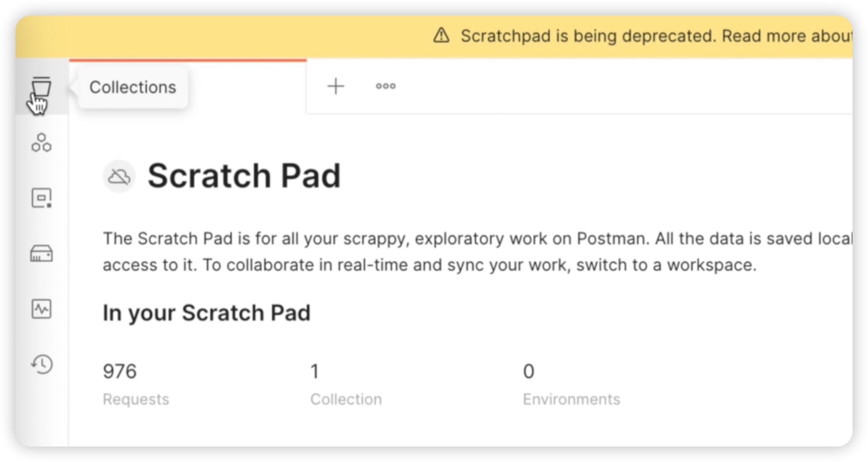The width and height of the screenshot is (868, 462).
Task: Click the 'Scratchpad is being deprecated' banner text
Action: point(588,36)
